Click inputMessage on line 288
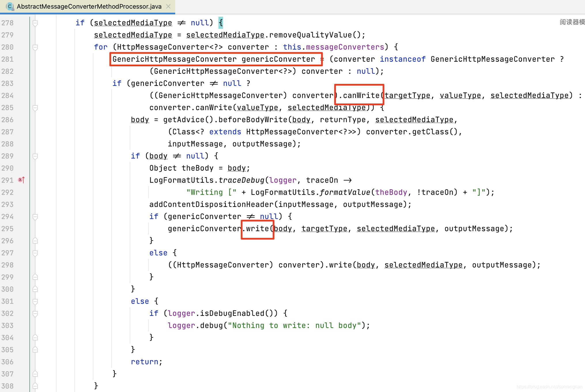Image resolution: width=585 pixels, height=392 pixels. [195, 144]
